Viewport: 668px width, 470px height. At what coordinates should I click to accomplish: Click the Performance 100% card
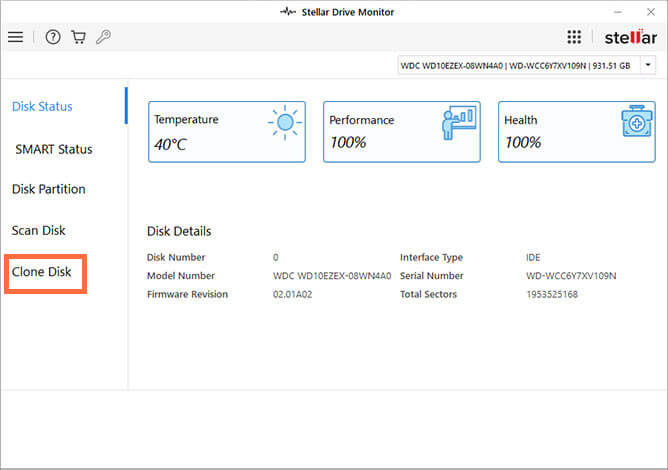(402, 132)
